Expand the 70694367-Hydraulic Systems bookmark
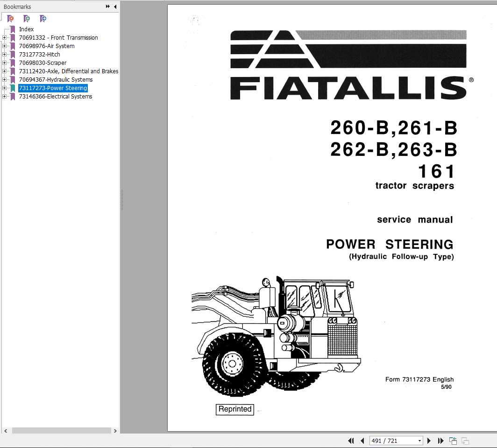Image resolution: width=497 pixels, height=448 pixels. (5, 79)
